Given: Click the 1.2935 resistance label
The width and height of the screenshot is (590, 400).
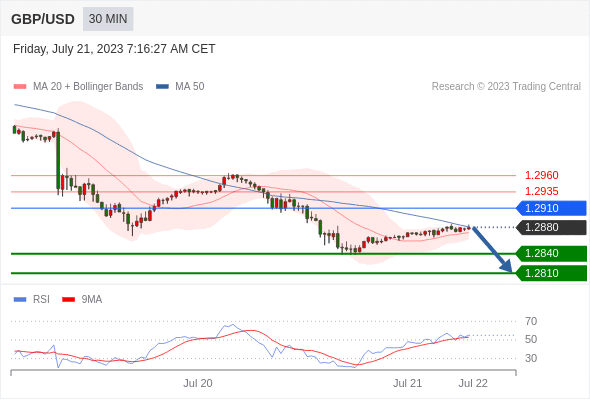Looking at the screenshot, I should click(x=541, y=192).
